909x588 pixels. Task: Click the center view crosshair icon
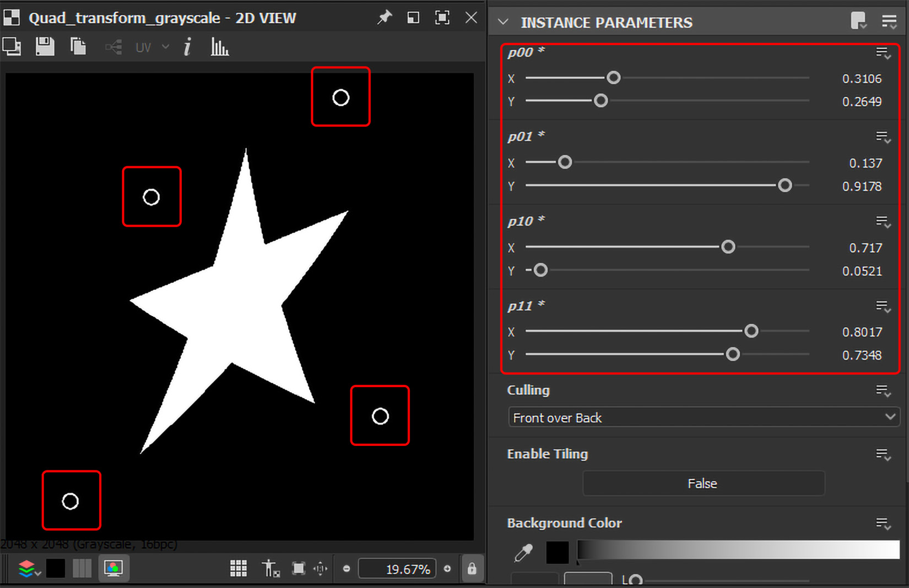pyautogui.click(x=321, y=568)
